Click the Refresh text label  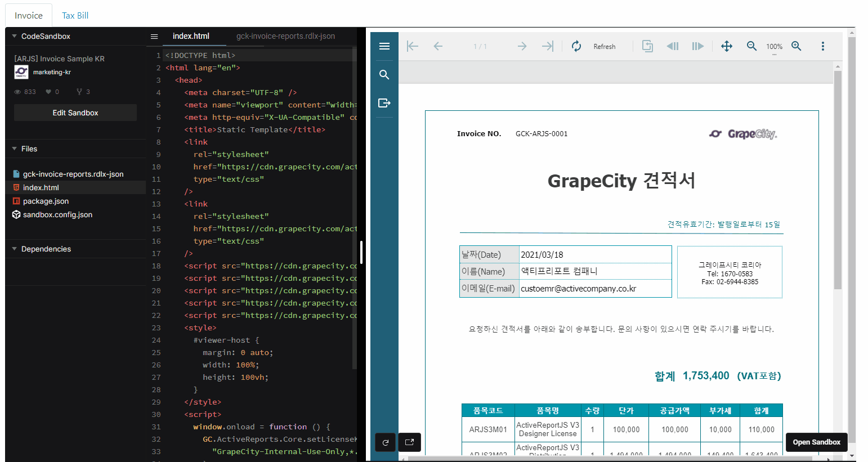[x=605, y=47]
